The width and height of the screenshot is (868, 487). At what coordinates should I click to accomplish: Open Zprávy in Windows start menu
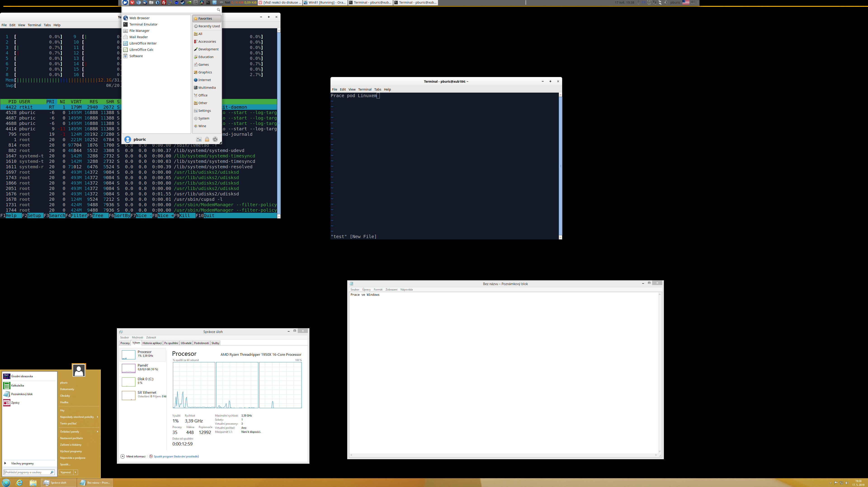[29, 403]
